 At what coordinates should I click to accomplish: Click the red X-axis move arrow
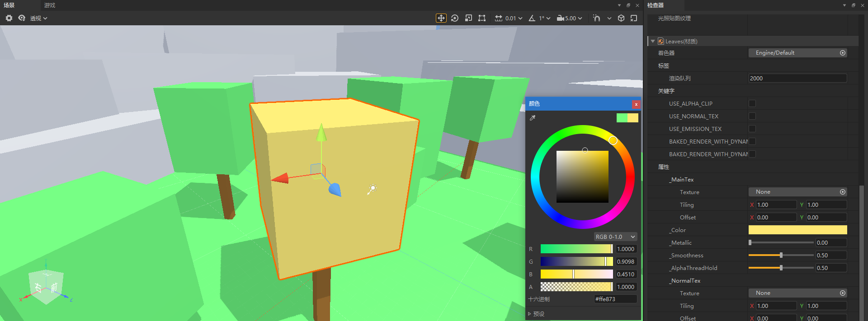tap(280, 178)
